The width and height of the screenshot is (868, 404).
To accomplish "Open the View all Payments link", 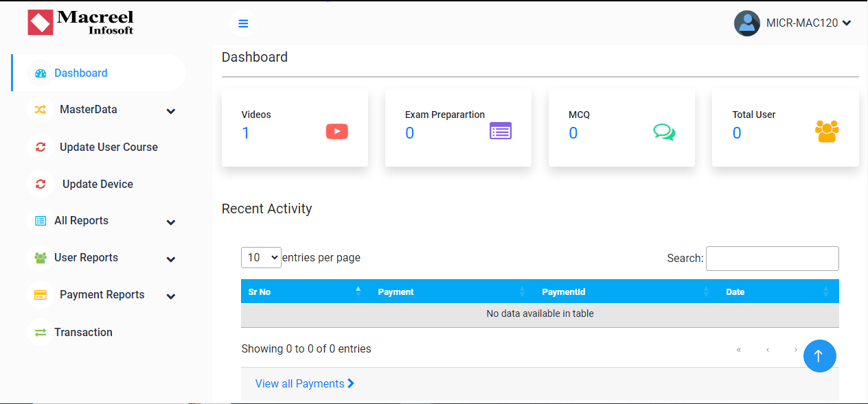I will pyautogui.click(x=305, y=383).
